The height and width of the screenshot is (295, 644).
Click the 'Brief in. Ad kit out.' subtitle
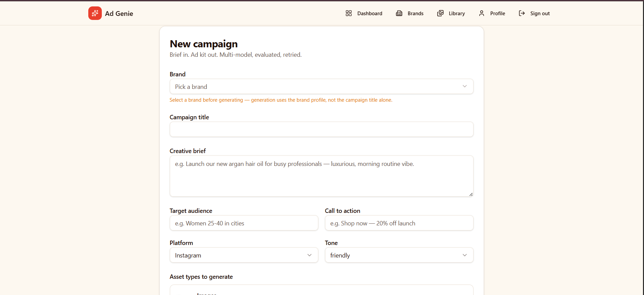click(x=235, y=55)
